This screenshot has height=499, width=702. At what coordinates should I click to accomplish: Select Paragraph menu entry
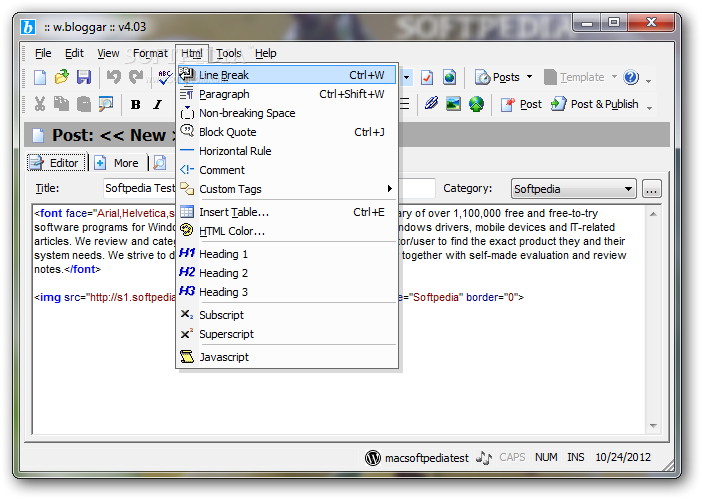coord(287,94)
